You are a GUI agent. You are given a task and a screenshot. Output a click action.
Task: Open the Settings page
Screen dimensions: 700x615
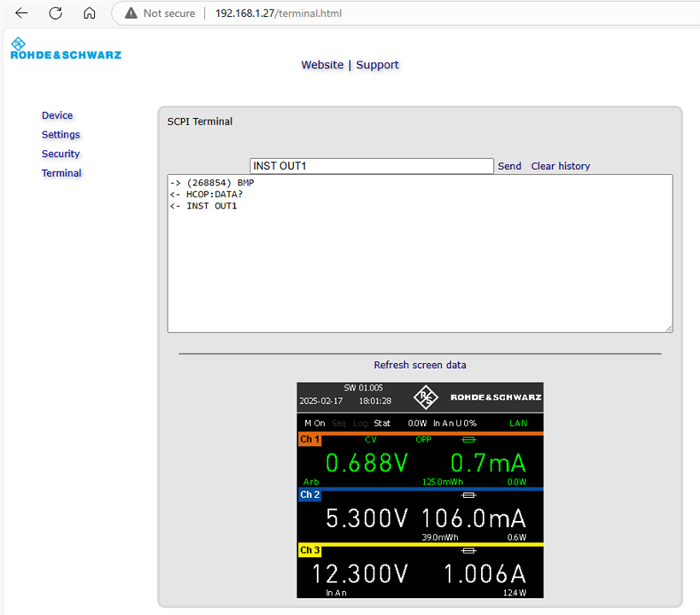(61, 135)
